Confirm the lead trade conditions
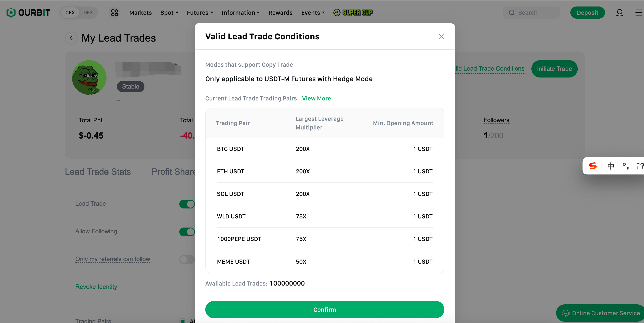This screenshot has width=644, height=323. 325,310
